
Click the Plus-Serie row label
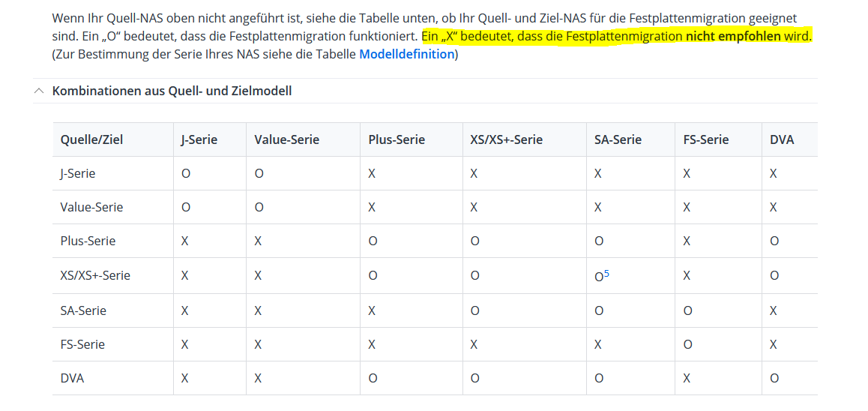pos(88,241)
